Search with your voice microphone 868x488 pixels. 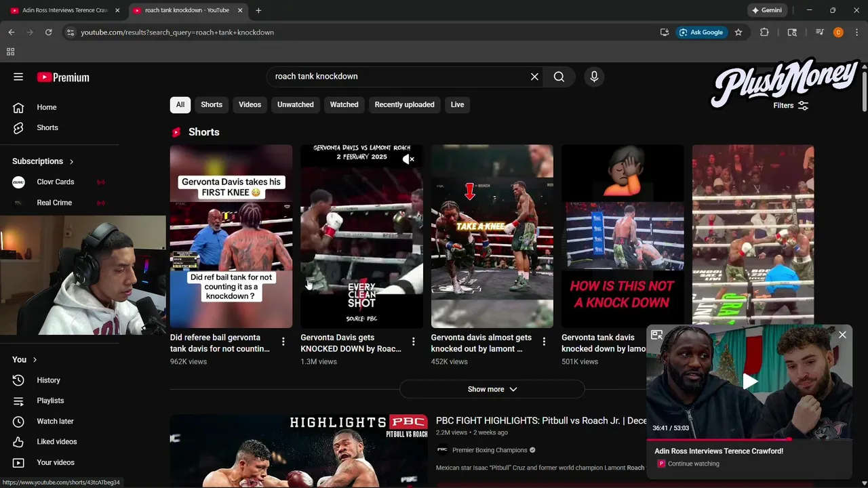(594, 77)
